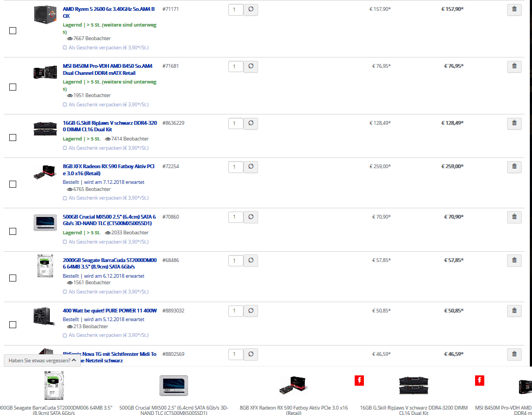
Task: Click the Crucial SSD thumbnail in cart list
Action: [45, 222]
